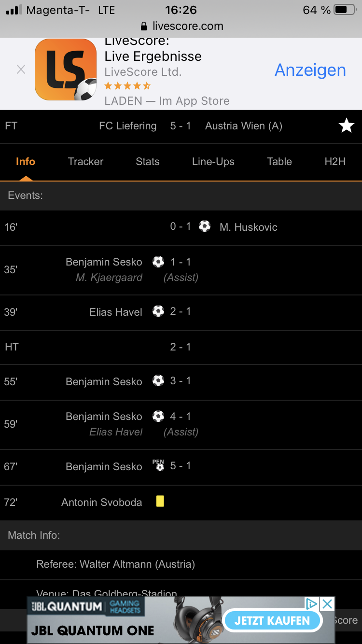Screen dimensions: 362x644
Task: Tap the Anzeigen link in the banner
Action: [310, 70]
